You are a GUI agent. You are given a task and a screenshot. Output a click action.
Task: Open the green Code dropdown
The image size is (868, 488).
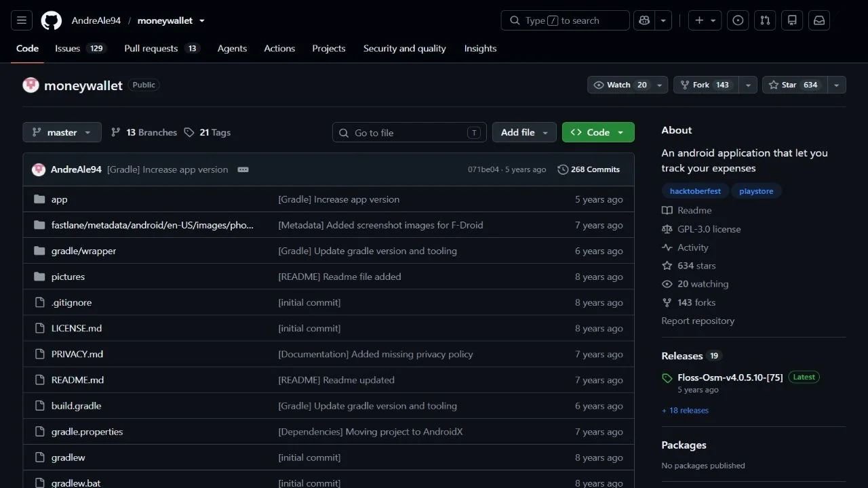(x=598, y=132)
